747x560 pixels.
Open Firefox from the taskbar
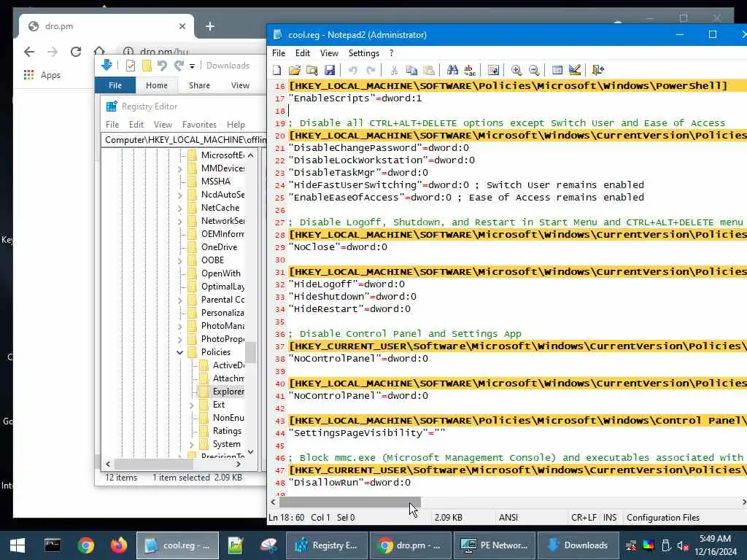119,545
